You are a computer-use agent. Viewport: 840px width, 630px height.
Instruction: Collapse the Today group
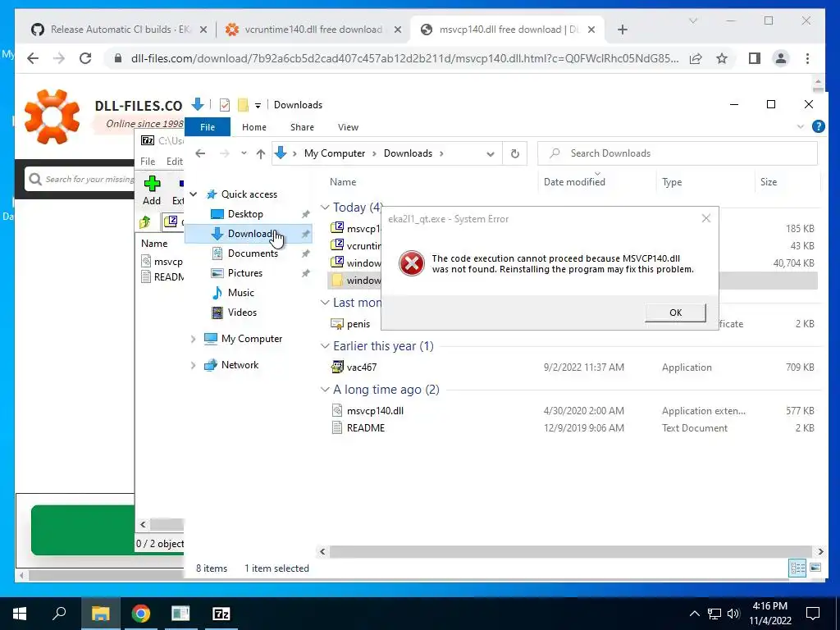pos(325,207)
